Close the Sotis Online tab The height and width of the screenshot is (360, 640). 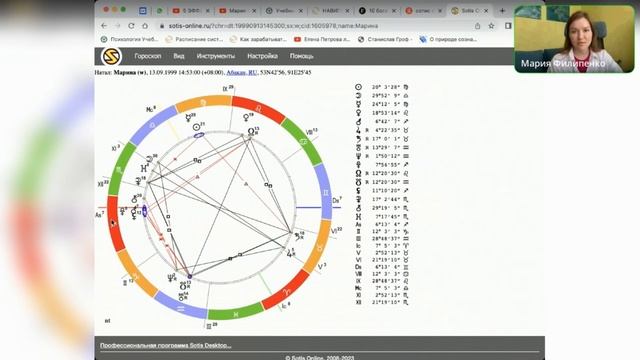486,11
